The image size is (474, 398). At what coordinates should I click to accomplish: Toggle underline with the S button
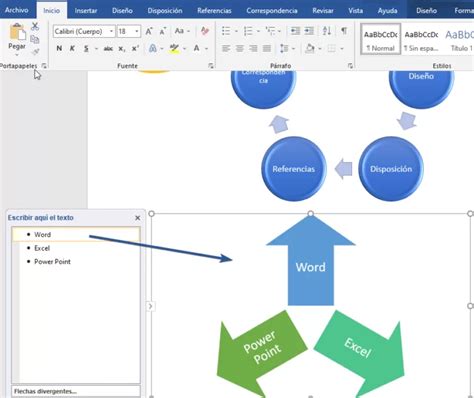(86, 49)
